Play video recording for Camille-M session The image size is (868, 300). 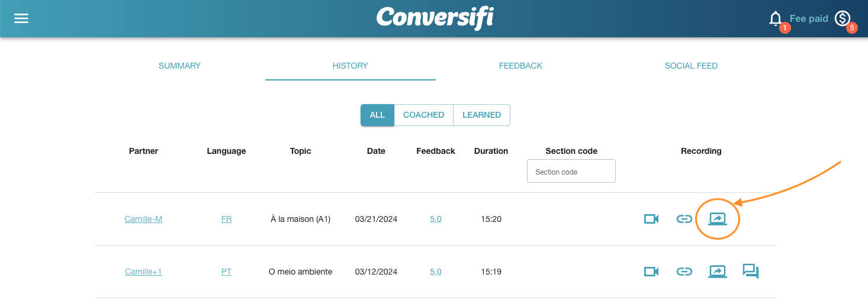point(651,219)
